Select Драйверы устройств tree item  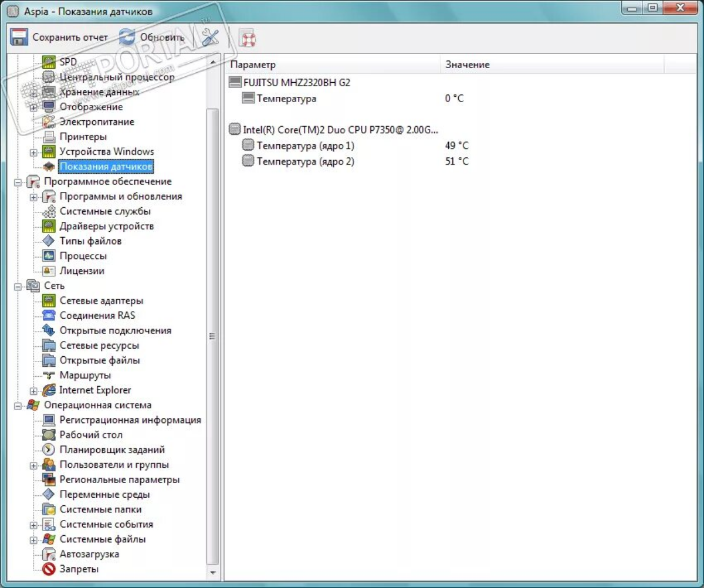click(x=107, y=226)
